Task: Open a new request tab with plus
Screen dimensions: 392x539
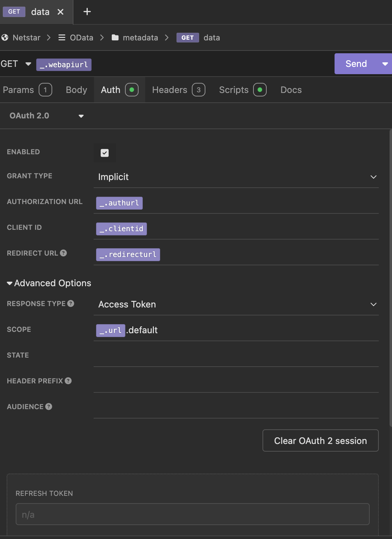Action: [x=87, y=12]
